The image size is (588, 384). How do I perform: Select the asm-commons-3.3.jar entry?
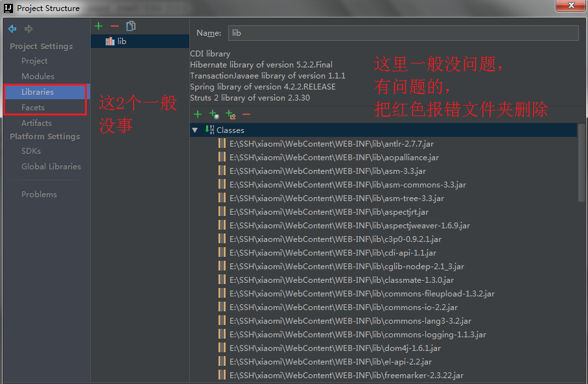347,185
